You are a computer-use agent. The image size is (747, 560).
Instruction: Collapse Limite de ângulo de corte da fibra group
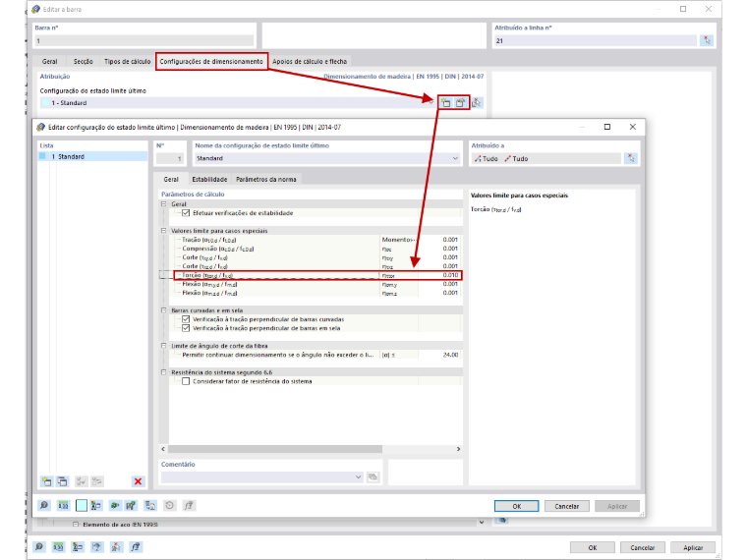[163, 346]
